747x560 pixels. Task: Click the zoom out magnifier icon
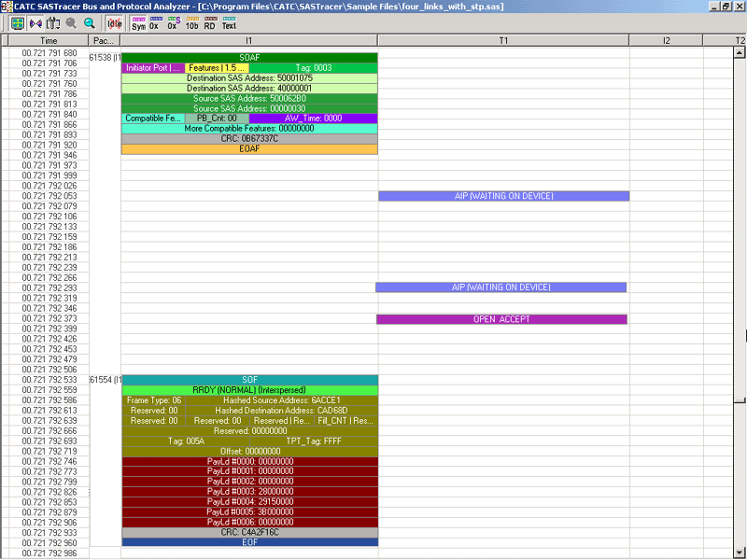[89, 23]
